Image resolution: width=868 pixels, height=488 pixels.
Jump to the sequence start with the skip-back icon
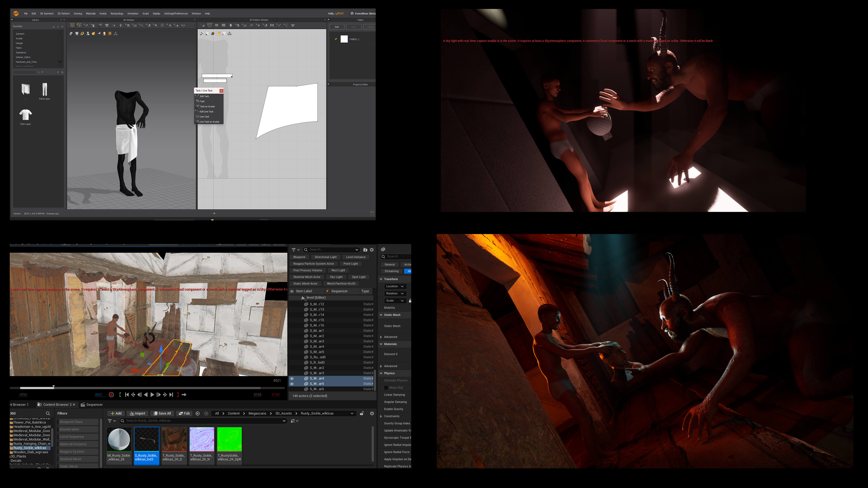coord(127,395)
